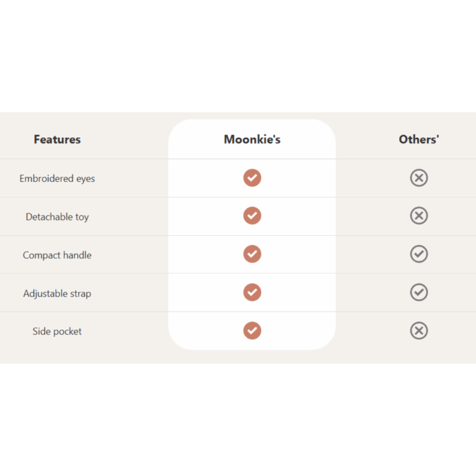The image size is (476, 476).
Task: Click the Side pocket feature label
Action: (57, 331)
